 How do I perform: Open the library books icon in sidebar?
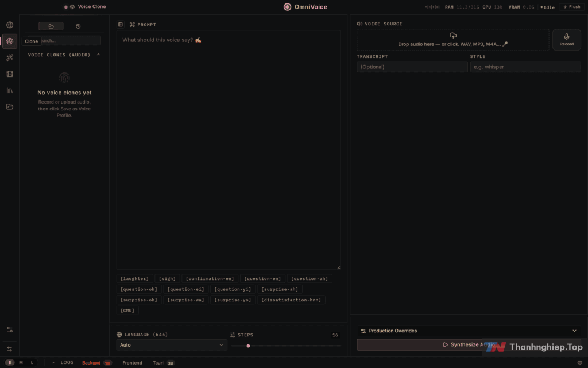coord(10,90)
